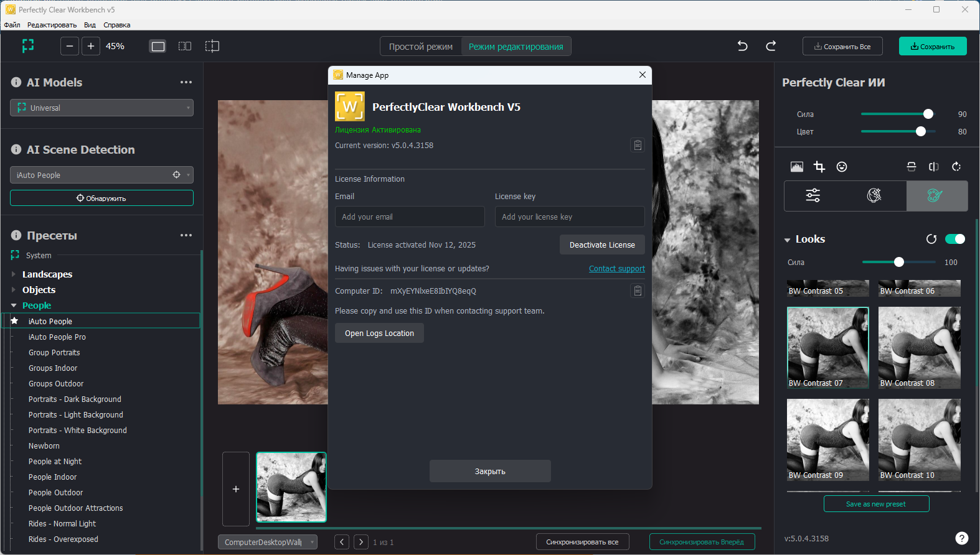Image resolution: width=980 pixels, height=555 pixels.
Task: Select the crop tool icon
Action: pyautogui.click(x=819, y=167)
